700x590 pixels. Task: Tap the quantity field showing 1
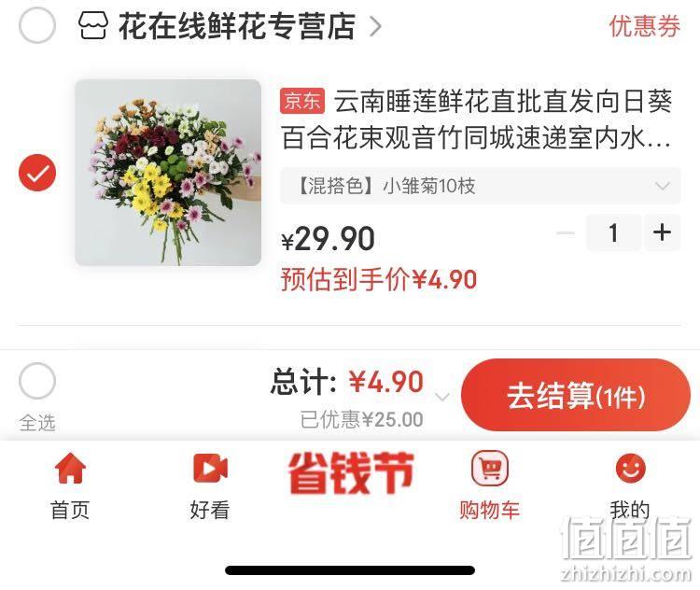[614, 232]
